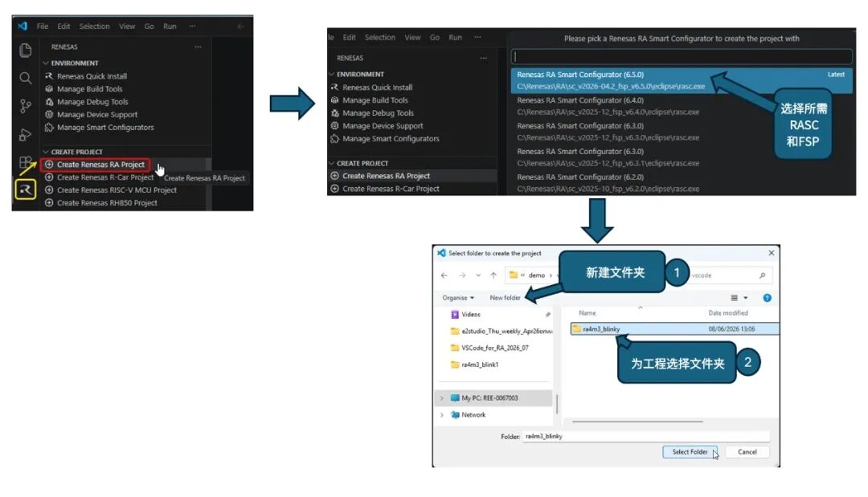
Task: Go forward in the Select folder dialog
Action: 462,275
